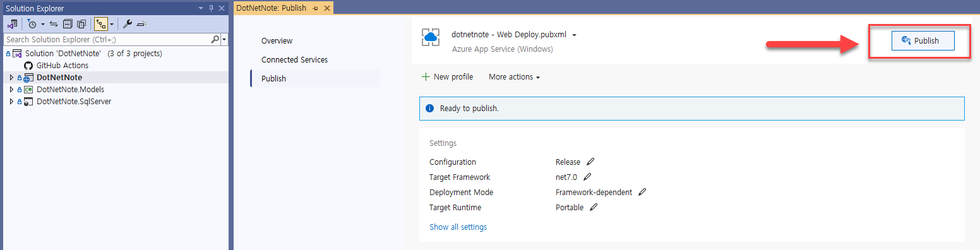Edit the Deployment Mode setting
The height and width of the screenshot is (250, 980).
point(642,192)
